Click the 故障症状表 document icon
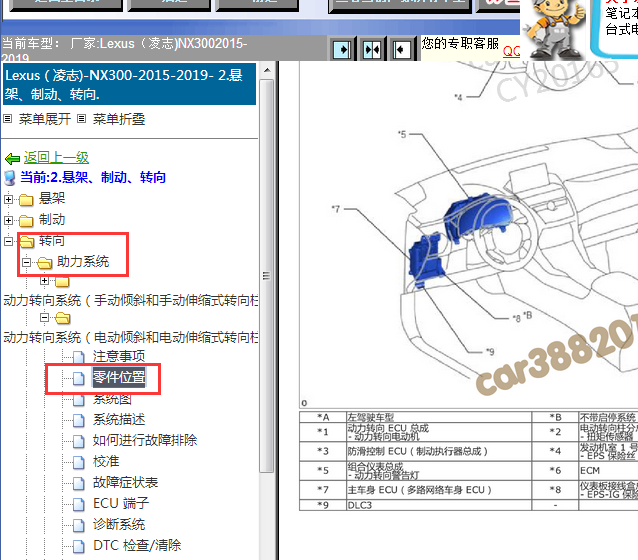This screenshot has width=638, height=560. 79,483
